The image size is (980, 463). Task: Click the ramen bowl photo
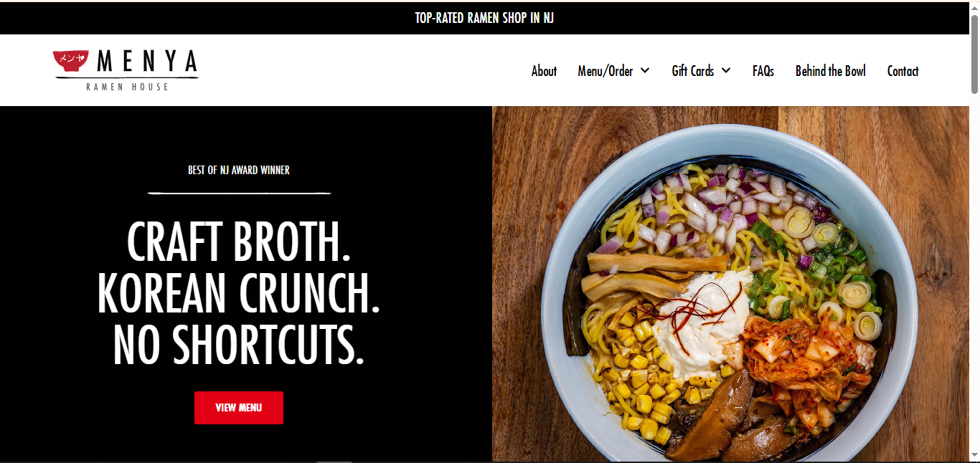730,285
